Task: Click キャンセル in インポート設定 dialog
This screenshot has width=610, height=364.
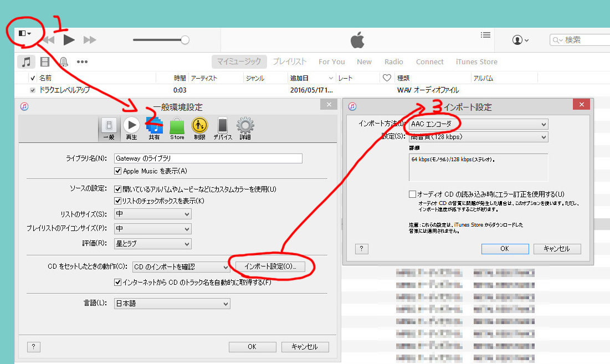Action: tap(557, 249)
